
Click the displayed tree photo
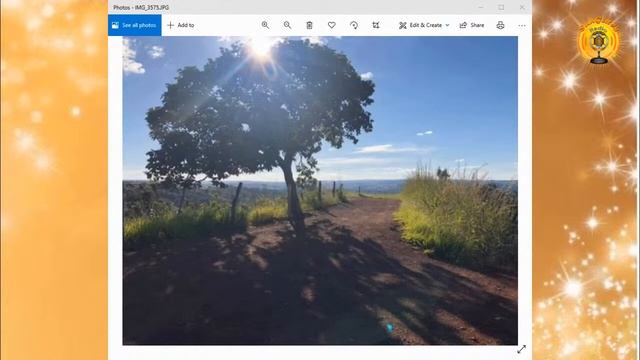(x=320, y=191)
